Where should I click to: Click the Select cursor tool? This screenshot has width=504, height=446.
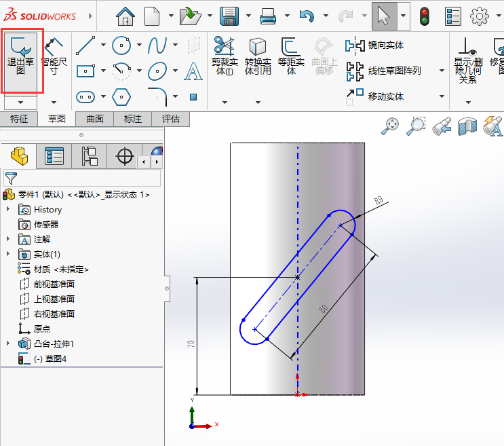click(384, 16)
